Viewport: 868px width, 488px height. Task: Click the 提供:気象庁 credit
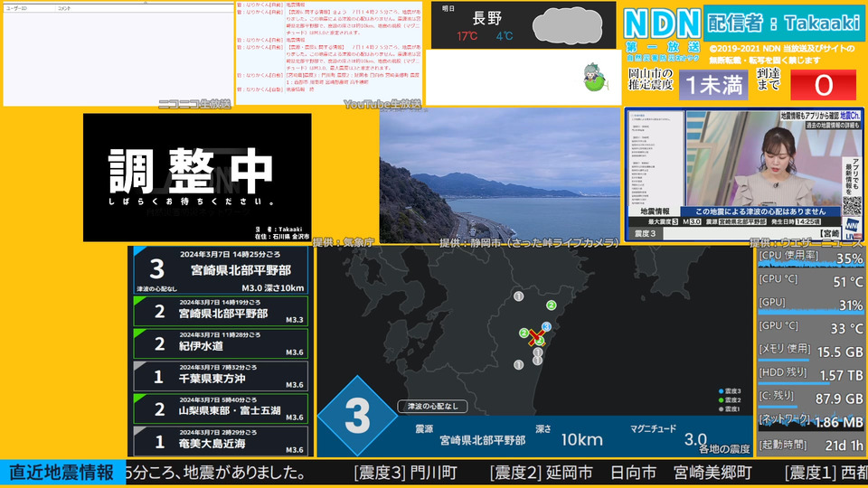pos(345,242)
